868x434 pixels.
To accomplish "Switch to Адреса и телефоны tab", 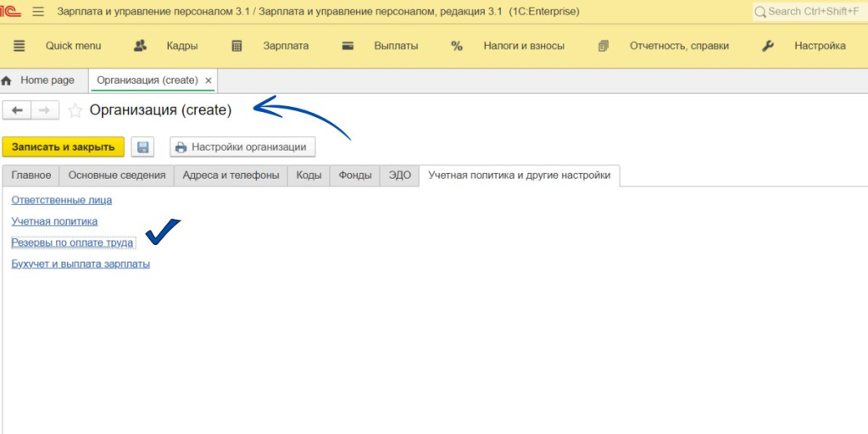I will pos(231,175).
